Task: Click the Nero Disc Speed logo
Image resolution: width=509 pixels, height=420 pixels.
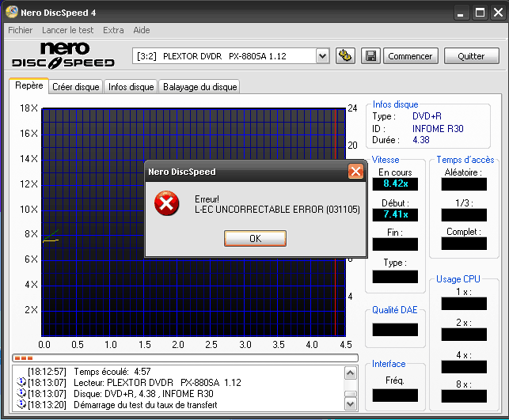Action: pos(63,55)
